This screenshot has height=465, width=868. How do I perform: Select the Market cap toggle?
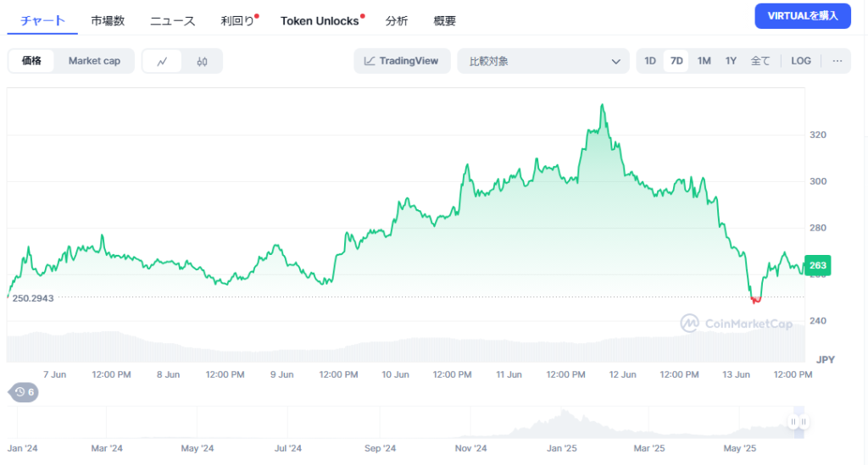[94, 61]
